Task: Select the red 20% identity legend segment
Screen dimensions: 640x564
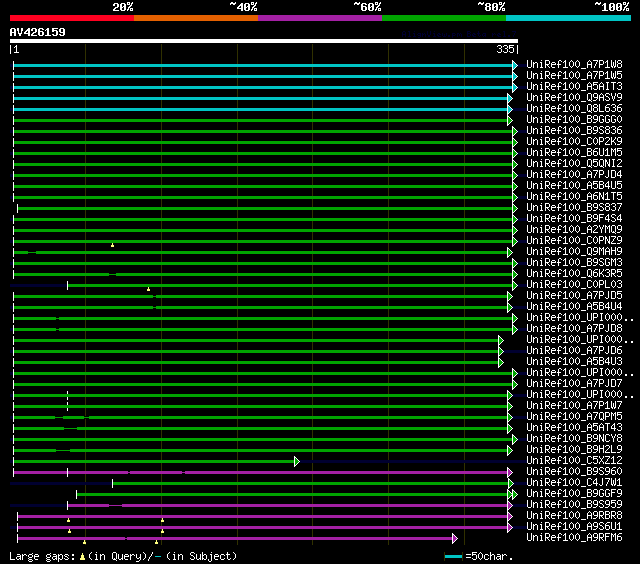Action: (71, 18)
